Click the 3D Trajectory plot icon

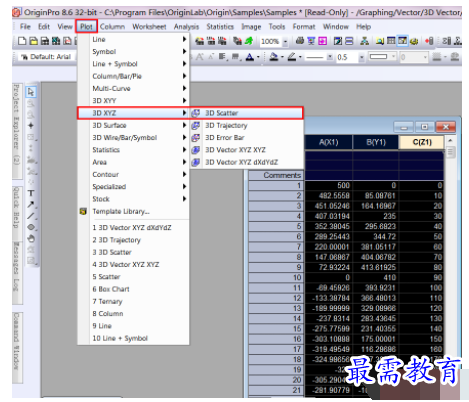tap(196, 126)
